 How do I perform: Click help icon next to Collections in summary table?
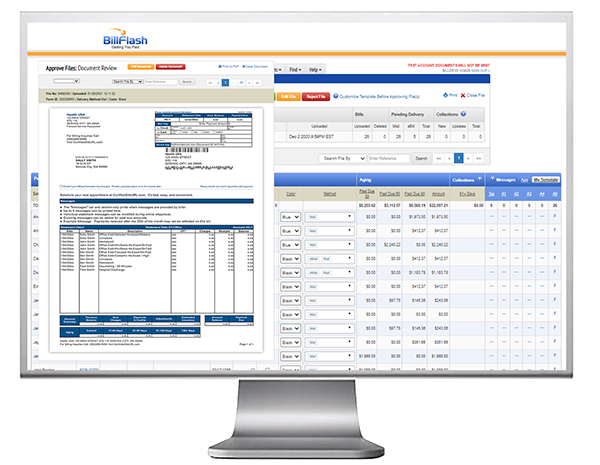click(463, 114)
